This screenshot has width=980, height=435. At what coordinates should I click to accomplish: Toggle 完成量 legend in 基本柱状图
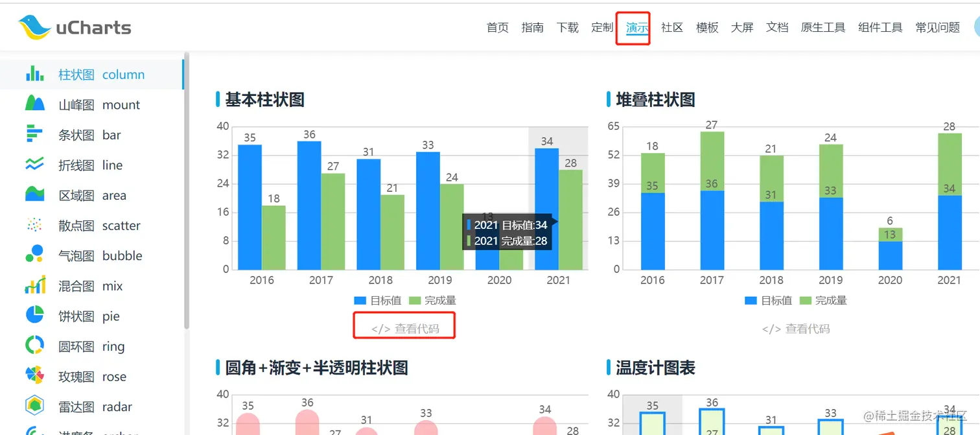pyautogui.click(x=432, y=300)
